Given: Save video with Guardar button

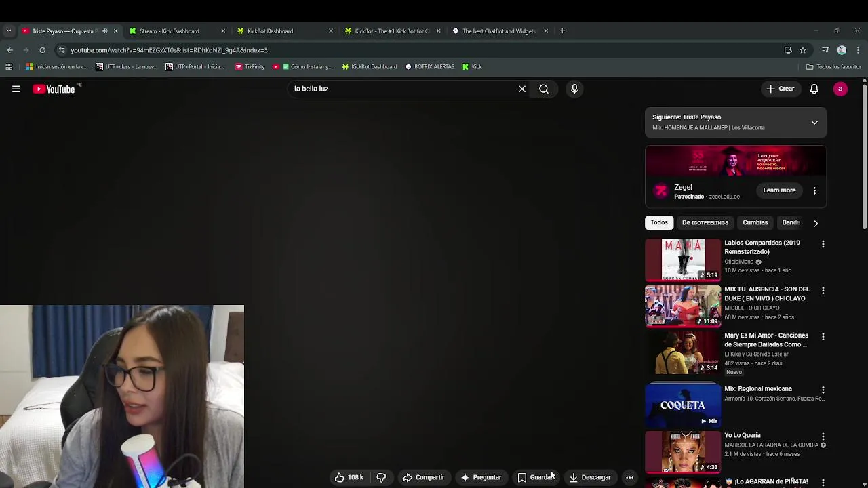Looking at the screenshot, I should (536, 477).
